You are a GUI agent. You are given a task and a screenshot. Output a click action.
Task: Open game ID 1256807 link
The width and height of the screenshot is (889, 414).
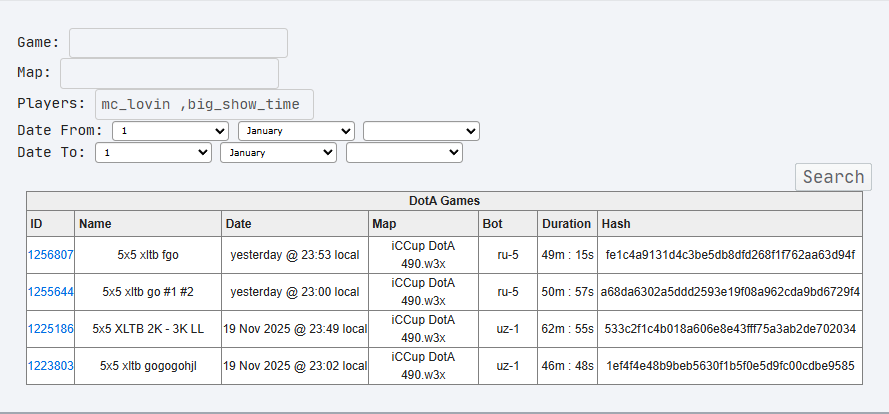[50, 255]
